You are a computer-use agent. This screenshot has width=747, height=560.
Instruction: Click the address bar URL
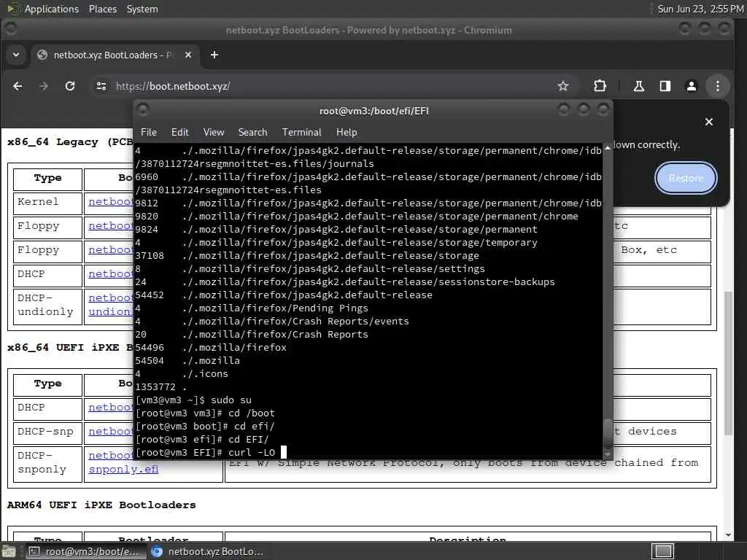click(x=173, y=86)
